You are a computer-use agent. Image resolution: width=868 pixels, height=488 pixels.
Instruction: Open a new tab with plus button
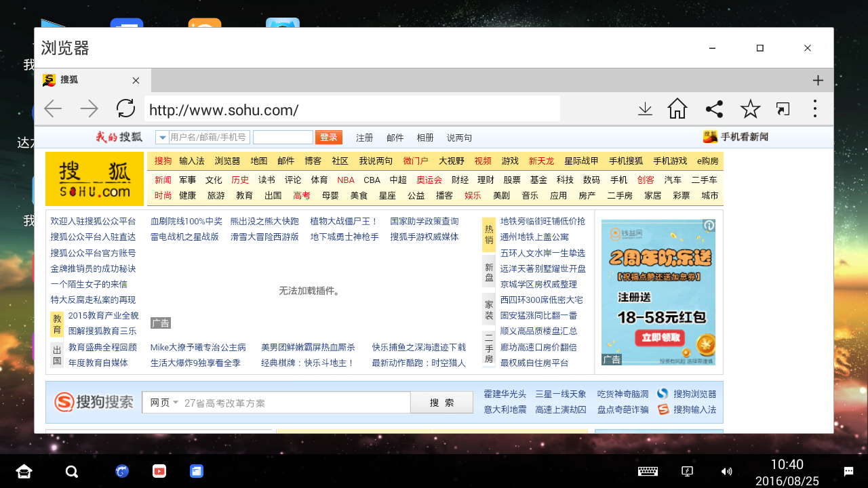pos(818,81)
